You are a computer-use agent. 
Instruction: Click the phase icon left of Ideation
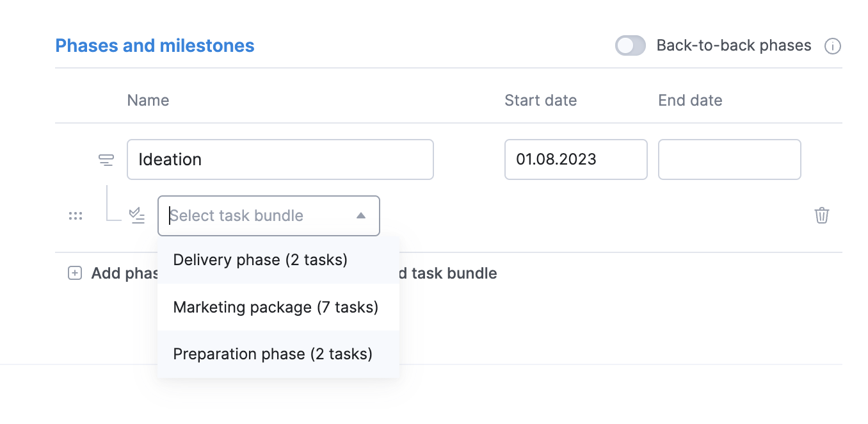pyautogui.click(x=106, y=159)
